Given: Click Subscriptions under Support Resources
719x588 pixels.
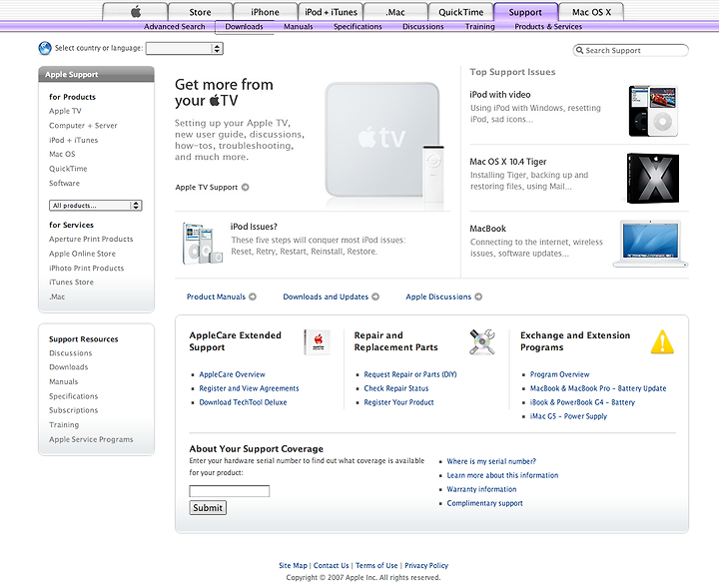Looking at the screenshot, I should tap(73, 410).
